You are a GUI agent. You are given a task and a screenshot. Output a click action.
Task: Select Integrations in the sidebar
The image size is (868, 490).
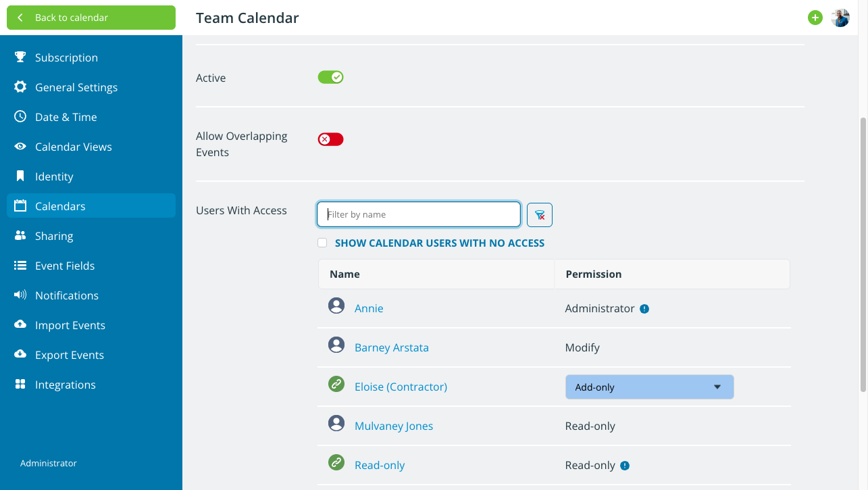click(x=65, y=385)
